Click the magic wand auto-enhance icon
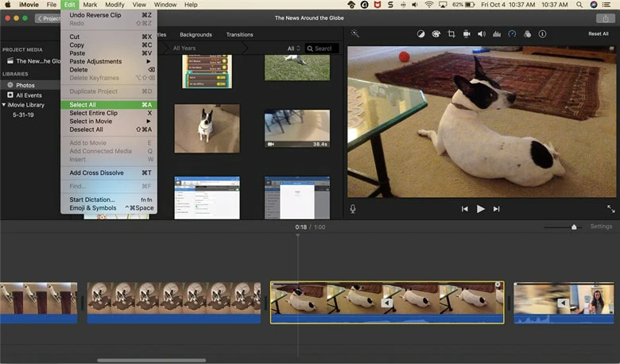This screenshot has height=364, width=620. pos(355,33)
